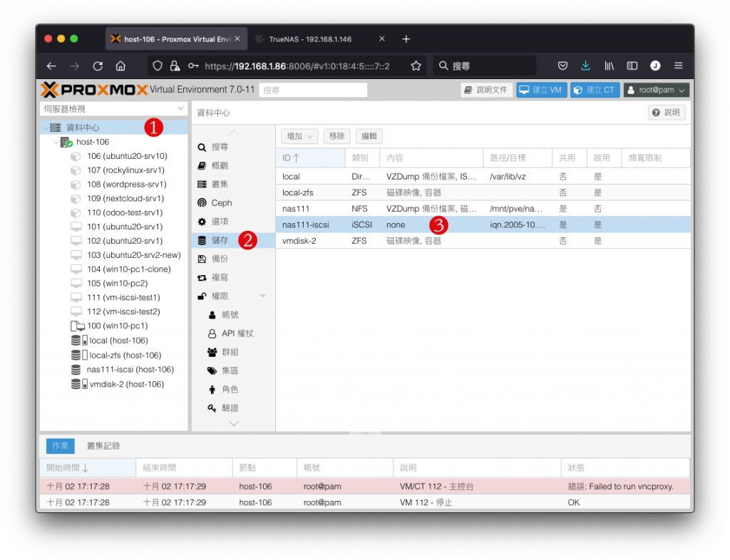This screenshot has height=560, width=730.
Task: Click the 說明 help button
Action: [x=667, y=113]
